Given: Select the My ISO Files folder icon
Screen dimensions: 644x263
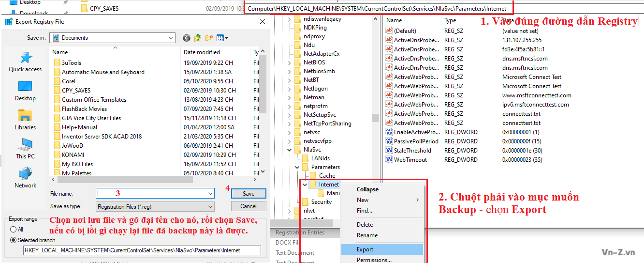Looking at the screenshot, I should pos(57,164).
